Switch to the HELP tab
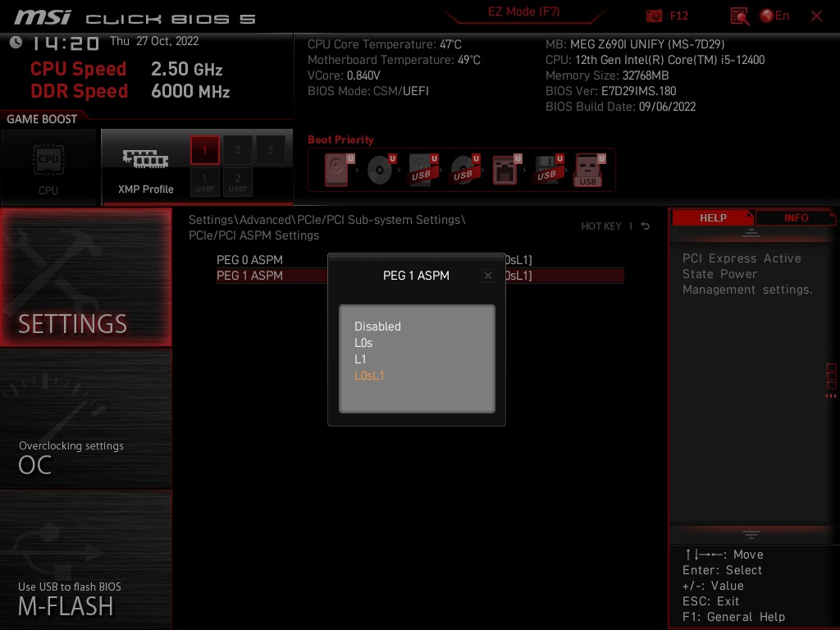Screen dimensions: 840x630 (x=713, y=218)
